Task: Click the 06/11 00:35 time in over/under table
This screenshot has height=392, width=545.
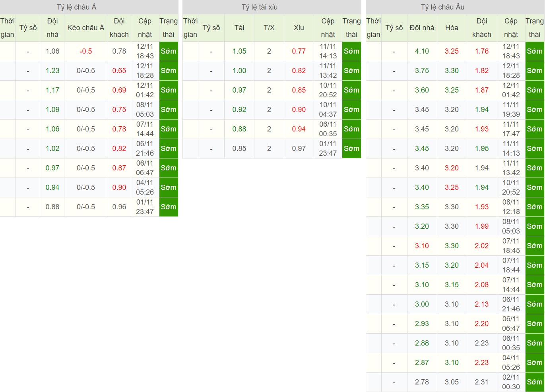Action: (x=328, y=129)
